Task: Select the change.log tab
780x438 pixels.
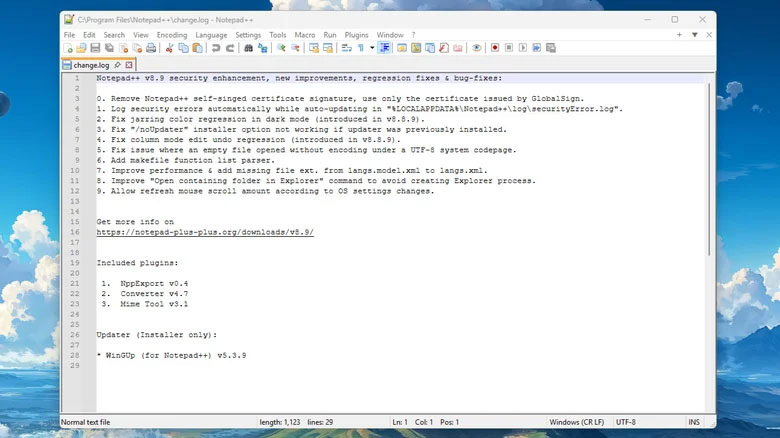Action: click(x=91, y=65)
